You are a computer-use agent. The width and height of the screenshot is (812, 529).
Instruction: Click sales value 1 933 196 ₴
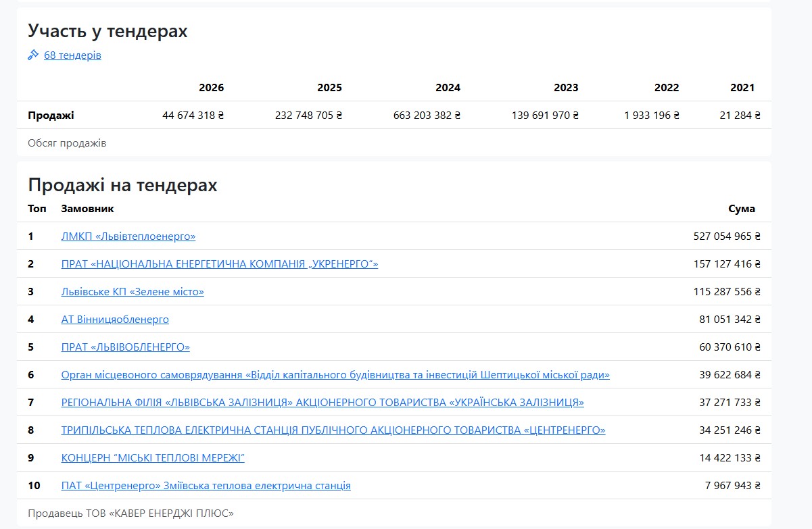[x=652, y=116]
